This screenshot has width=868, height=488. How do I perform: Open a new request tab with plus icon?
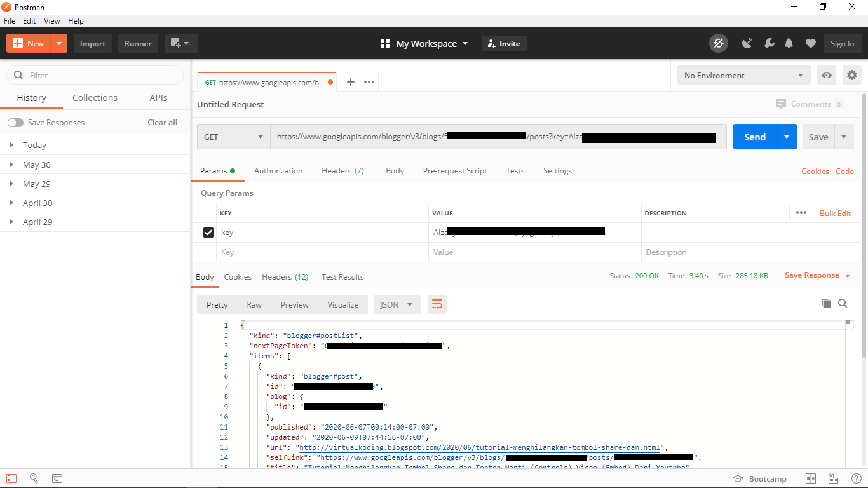click(350, 82)
